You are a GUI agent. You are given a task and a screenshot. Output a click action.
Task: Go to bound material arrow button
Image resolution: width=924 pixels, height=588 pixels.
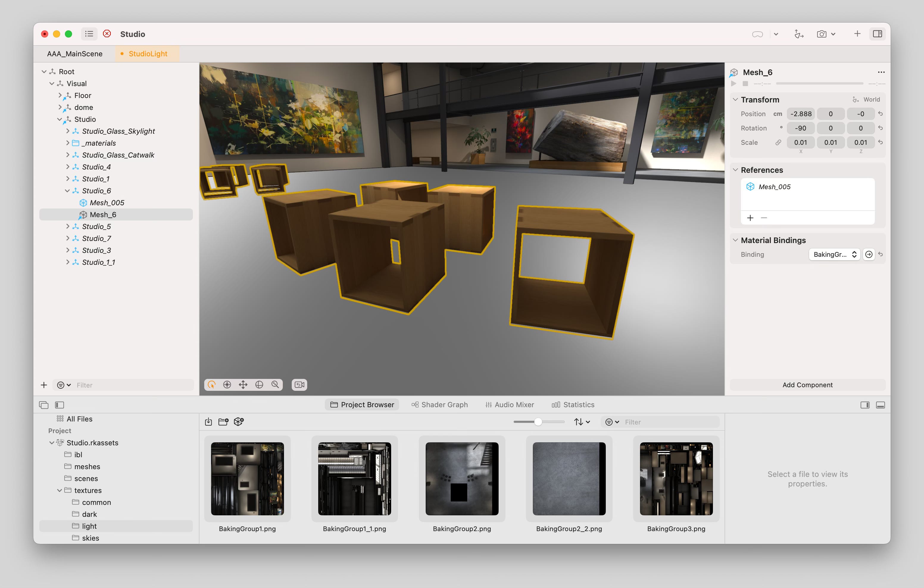point(869,254)
